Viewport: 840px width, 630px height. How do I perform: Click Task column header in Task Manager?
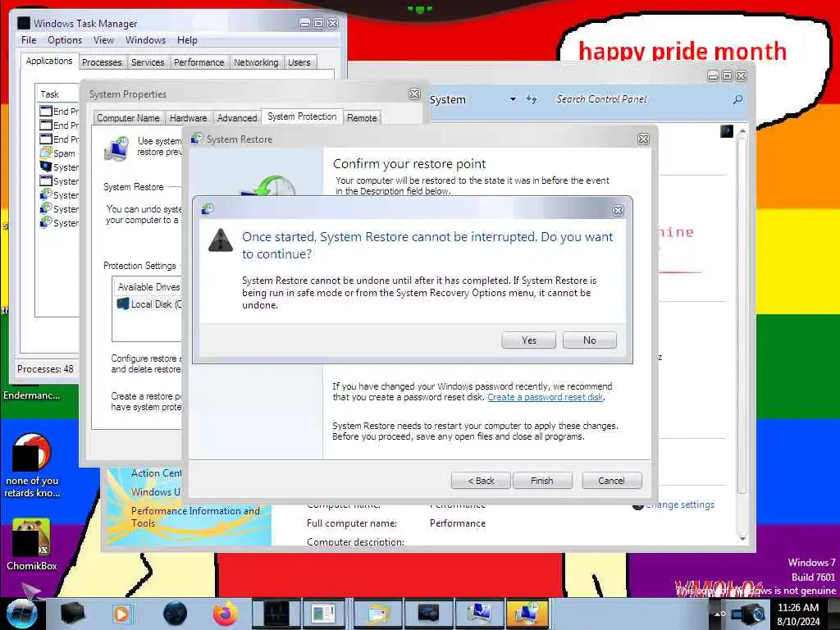[57, 94]
